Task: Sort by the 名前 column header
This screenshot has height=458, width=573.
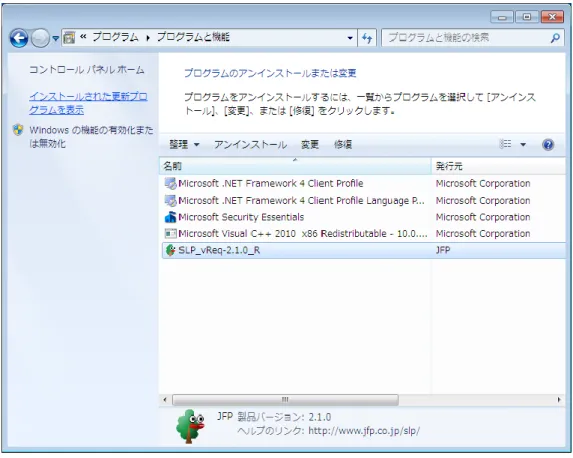Action: [295, 166]
